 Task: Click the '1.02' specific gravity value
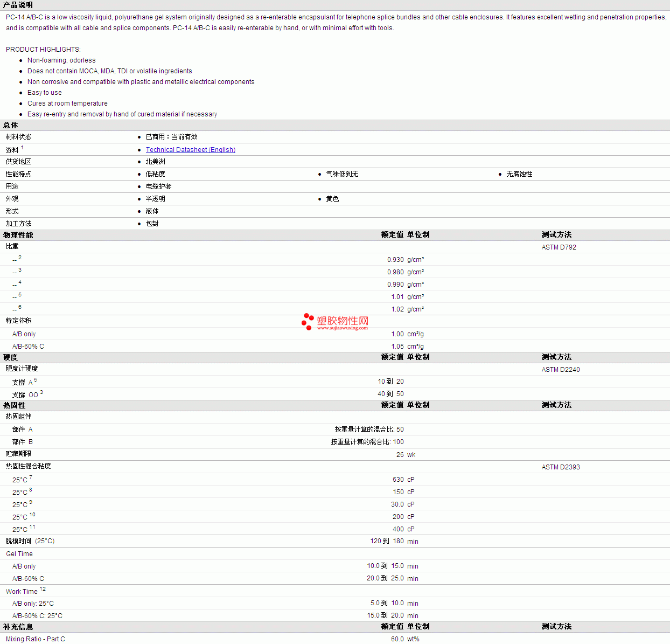click(x=397, y=309)
